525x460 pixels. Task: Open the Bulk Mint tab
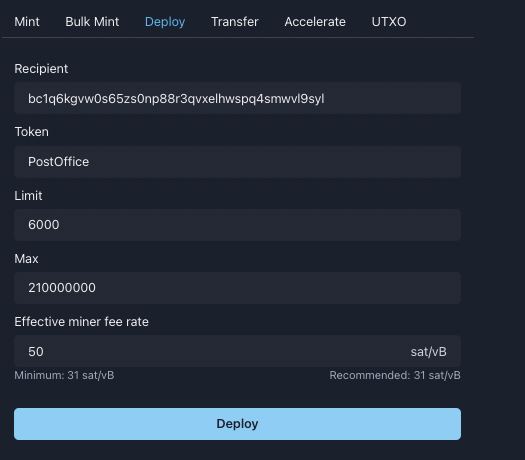coord(92,22)
